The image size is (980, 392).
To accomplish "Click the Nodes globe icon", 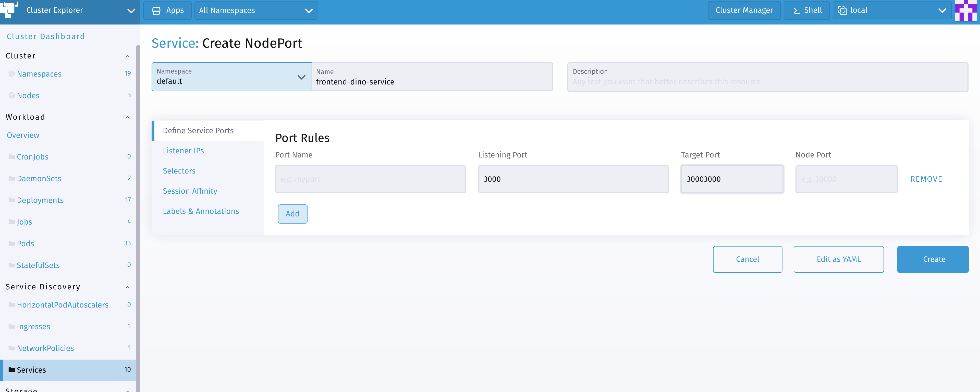I will coord(12,95).
